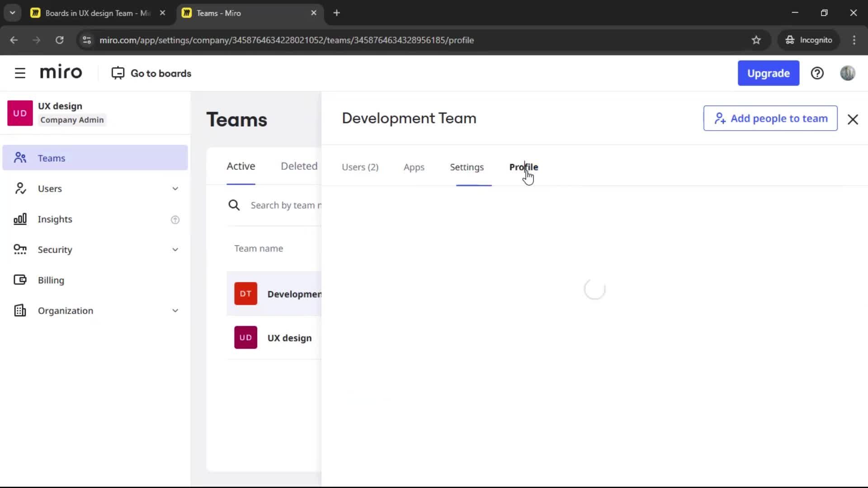The image size is (868, 488).
Task: Open the tab search dropdown arrow
Action: pos(13,13)
